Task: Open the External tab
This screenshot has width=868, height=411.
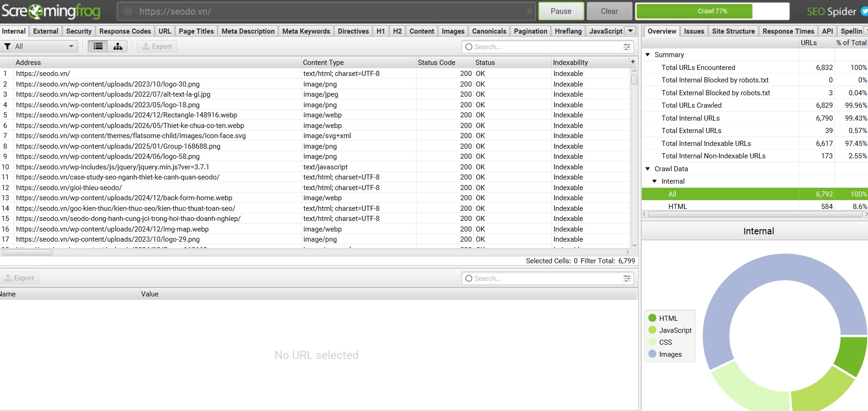Action: (46, 31)
